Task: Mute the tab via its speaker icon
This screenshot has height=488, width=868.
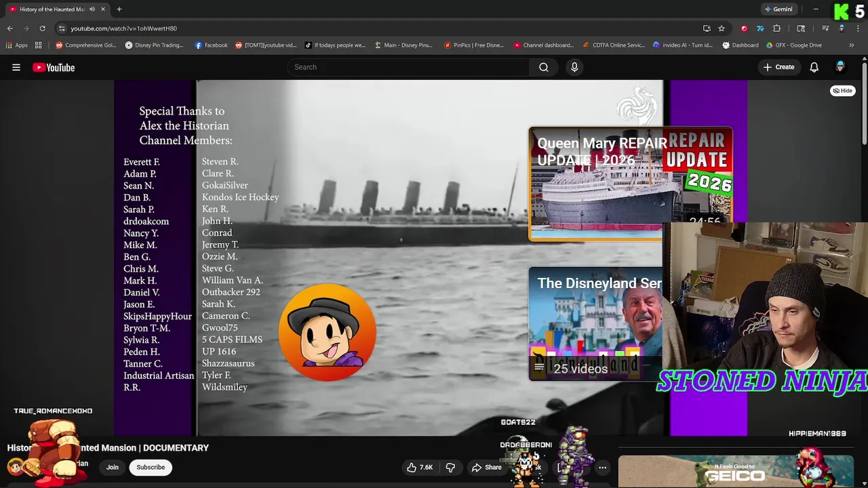Action: pyautogui.click(x=92, y=9)
